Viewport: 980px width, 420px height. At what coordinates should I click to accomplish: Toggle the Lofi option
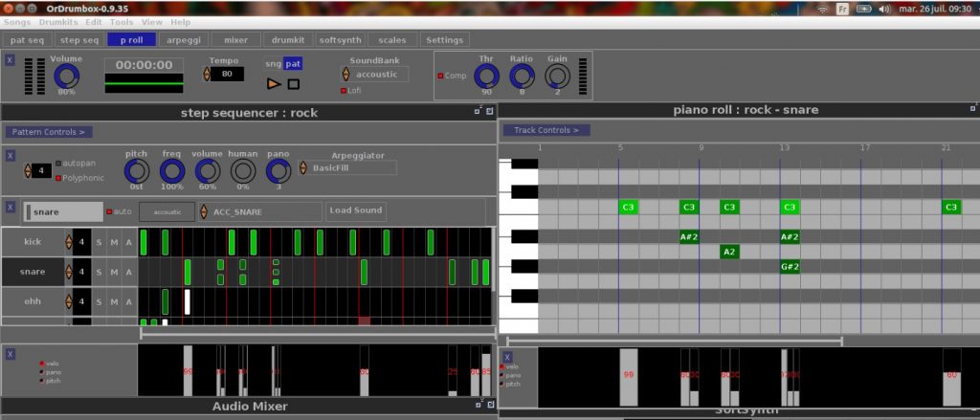(x=344, y=91)
